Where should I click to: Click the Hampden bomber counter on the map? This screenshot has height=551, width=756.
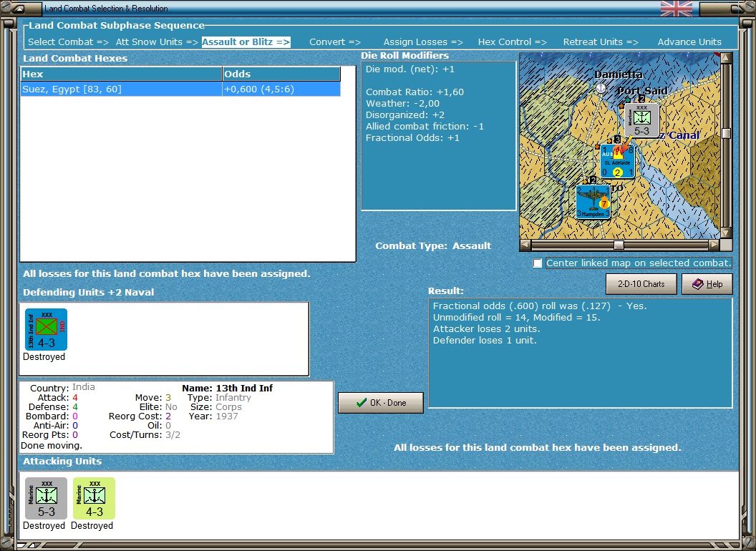(593, 202)
